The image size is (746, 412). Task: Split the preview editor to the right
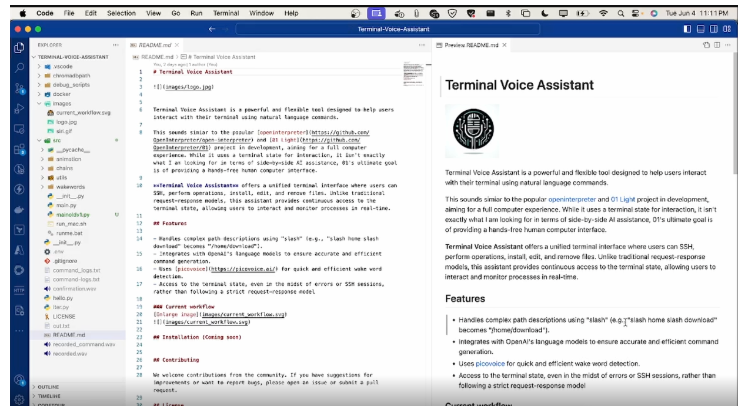(x=717, y=45)
